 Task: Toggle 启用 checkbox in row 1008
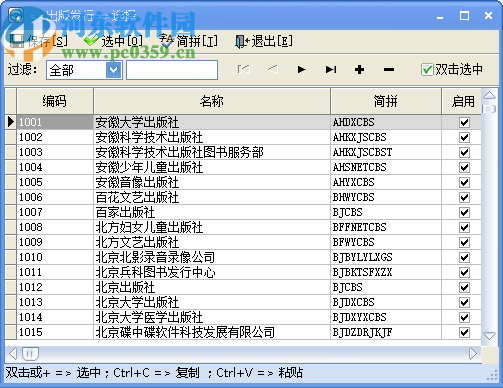(464, 227)
